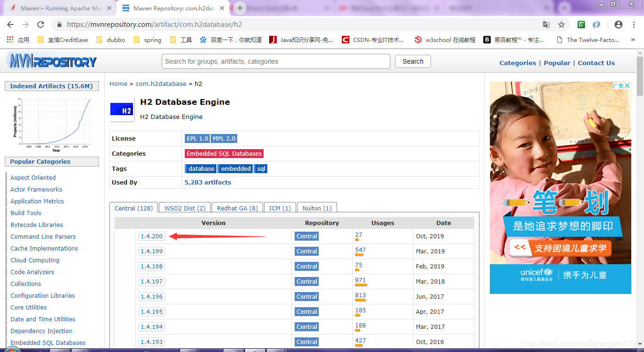This screenshot has width=644, height=352.
Task: Click the sql tag
Action: point(261,169)
